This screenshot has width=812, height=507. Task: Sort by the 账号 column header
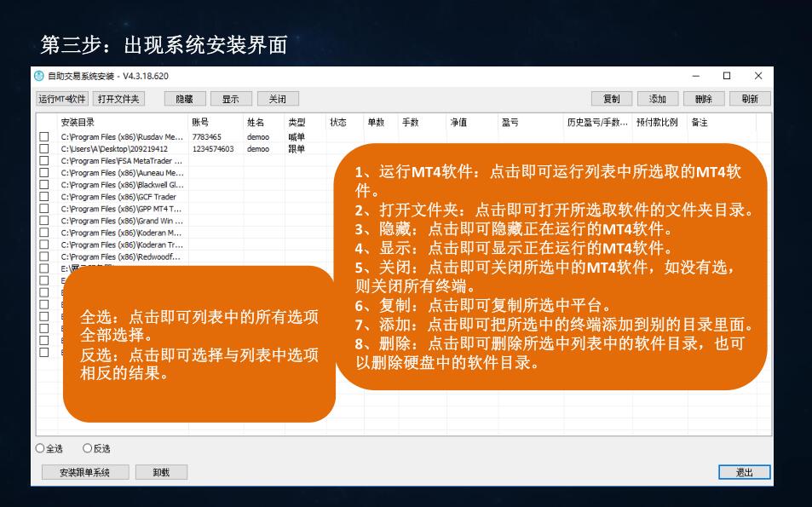point(200,123)
